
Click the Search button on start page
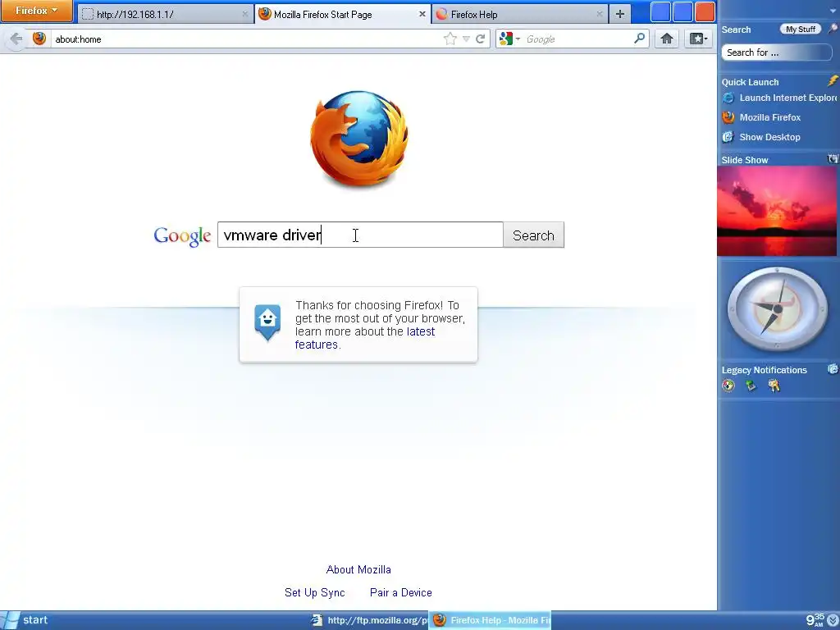click(533, 235)
